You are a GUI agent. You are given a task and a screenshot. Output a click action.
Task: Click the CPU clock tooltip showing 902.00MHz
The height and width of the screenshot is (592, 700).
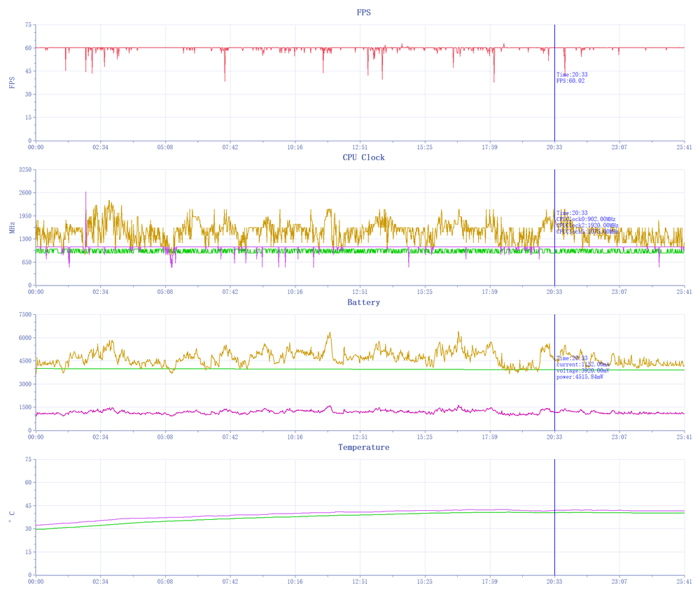click(587, 219)
